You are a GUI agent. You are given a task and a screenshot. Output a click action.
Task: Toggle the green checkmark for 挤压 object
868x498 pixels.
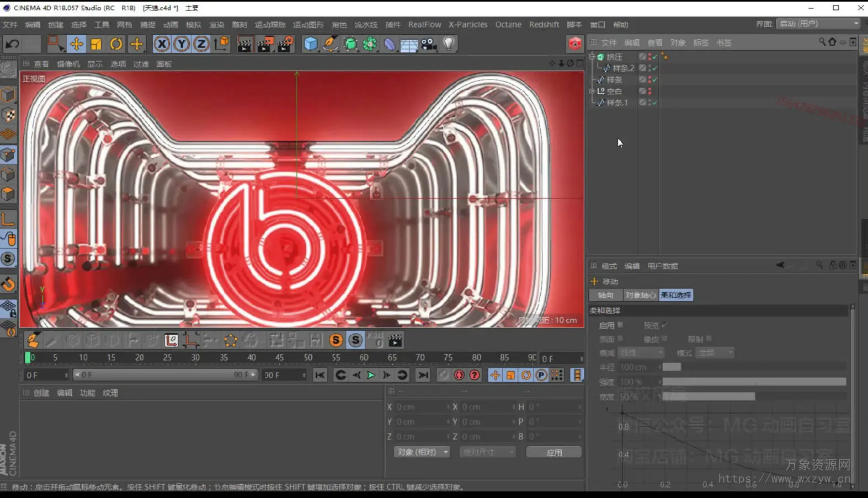[x=654, y=57]
